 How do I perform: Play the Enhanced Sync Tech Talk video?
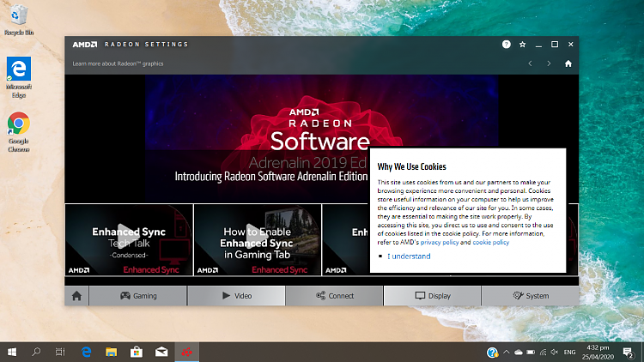tap(129, 240)
